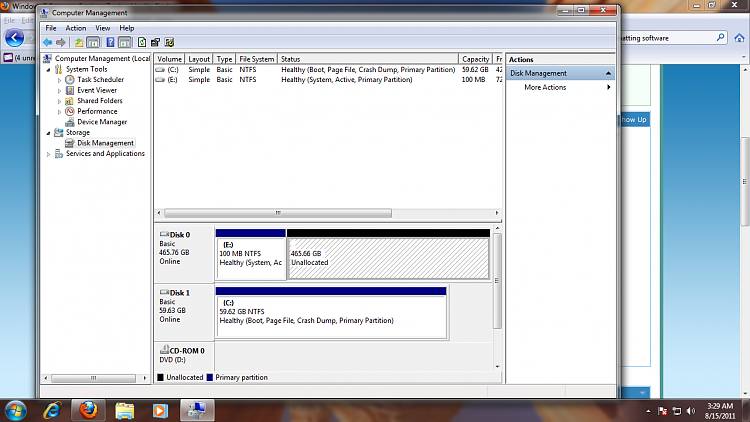750x422 pixels.
Task: Click the Computer Management taskbar button
Action: (197, 411)
